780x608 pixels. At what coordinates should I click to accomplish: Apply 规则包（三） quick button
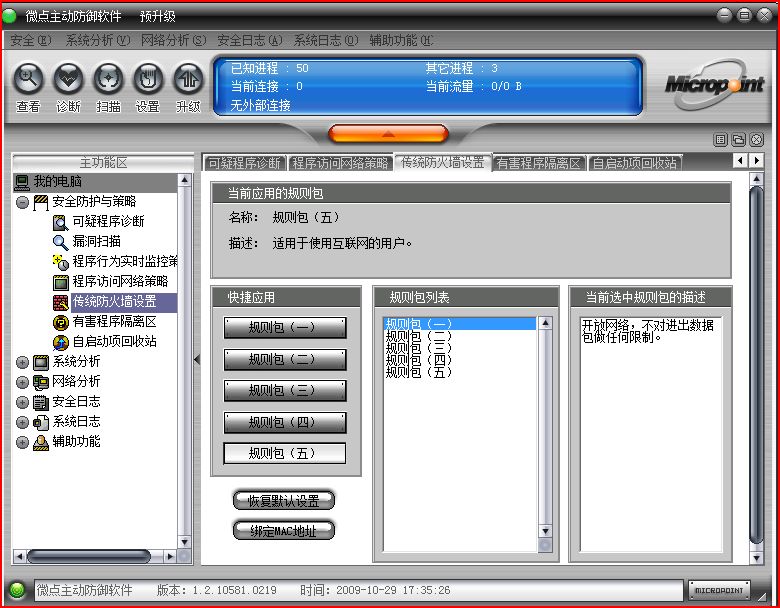pyautogui.click(x=284, y=390)
